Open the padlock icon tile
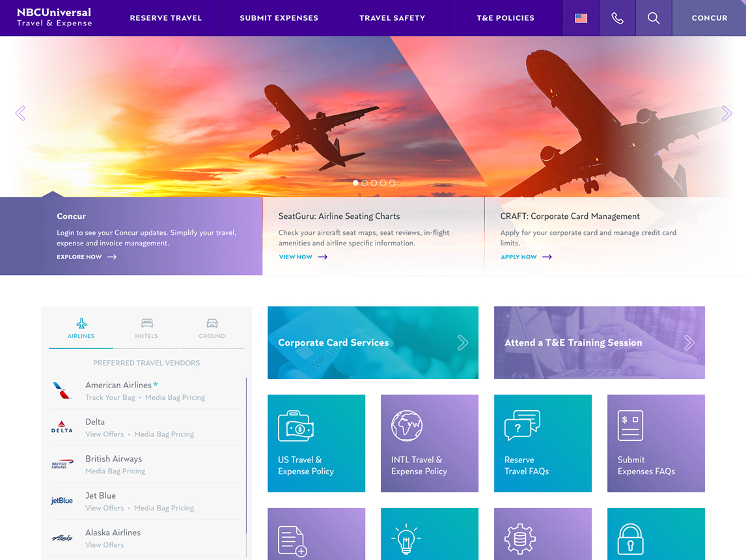Screen dimensions: 746x560 click(656, 534)
